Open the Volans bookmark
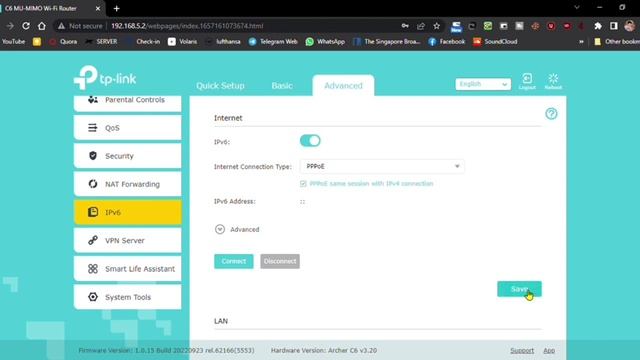Viewport: 640px width, 360px height. (x=182, y=42)
